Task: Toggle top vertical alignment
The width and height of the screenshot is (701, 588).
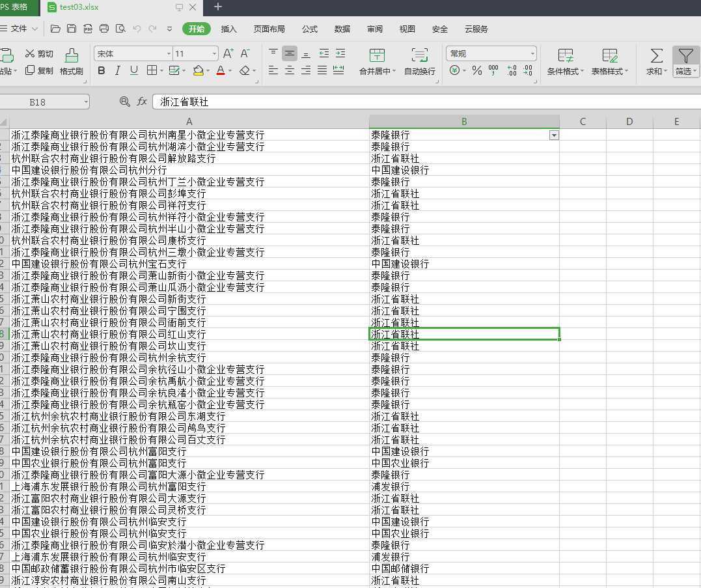Action: coord(273,53)
